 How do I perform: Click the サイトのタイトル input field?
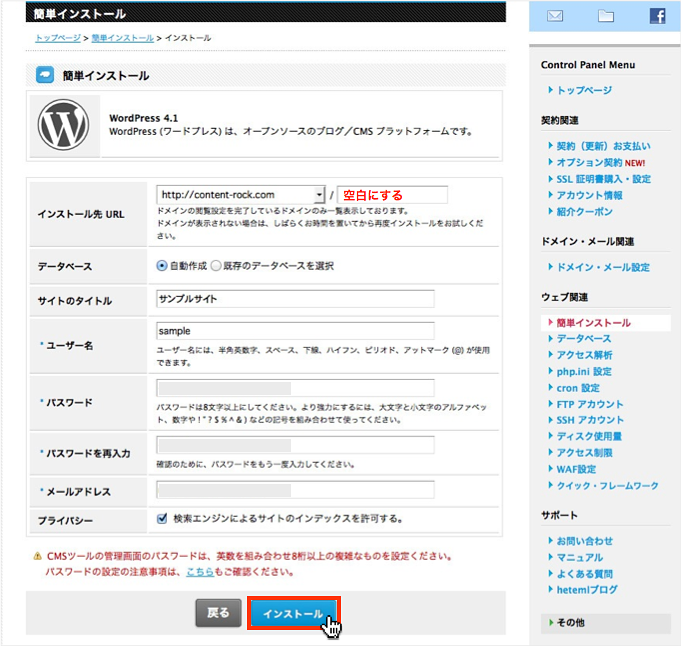pos(295,299)
